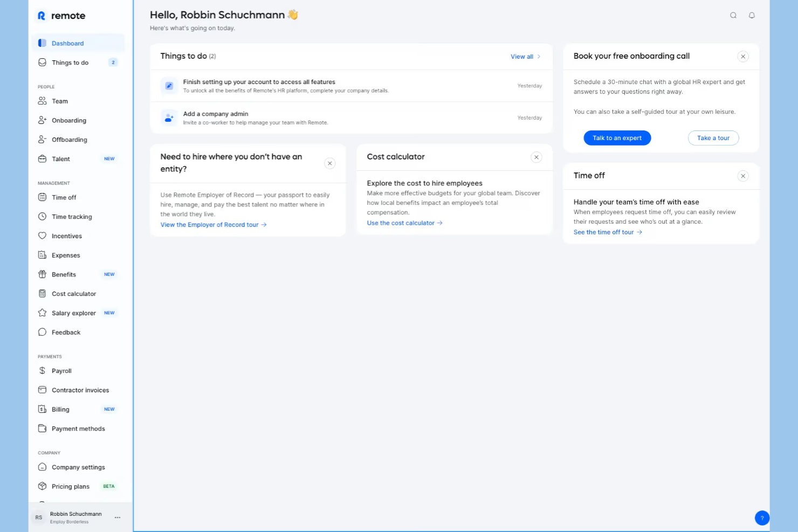Image resolution: width=798 pixels, height=532 pixels.
Task: Navigate to Payroll label
Action: point(61,371)
